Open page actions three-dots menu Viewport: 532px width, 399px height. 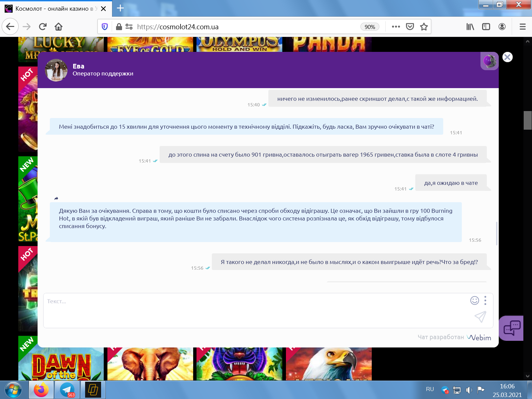(x=396, y=27)
